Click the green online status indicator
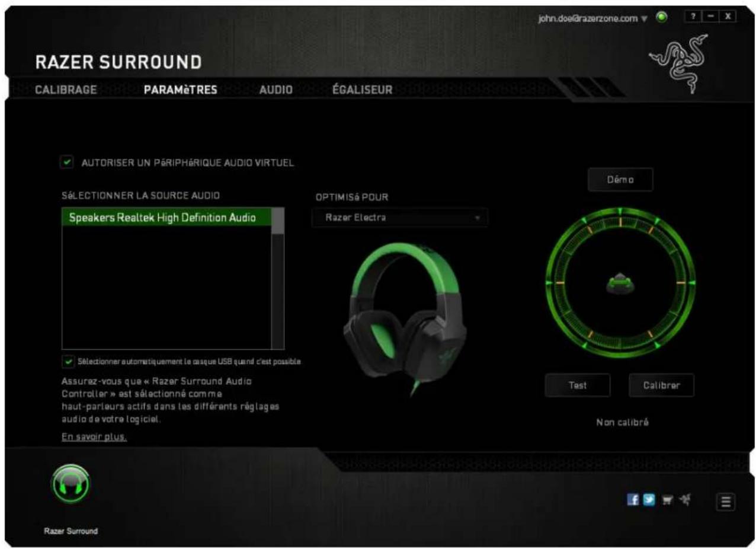 point(662,17)
